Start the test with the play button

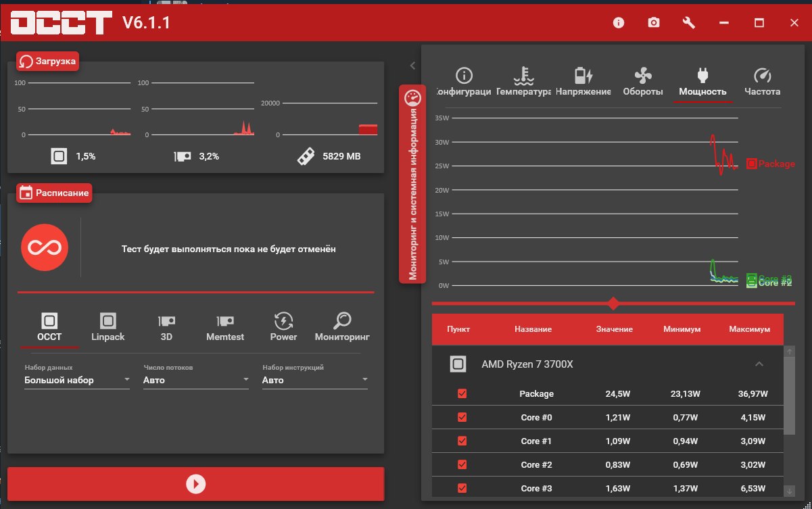tap(195, 484)
